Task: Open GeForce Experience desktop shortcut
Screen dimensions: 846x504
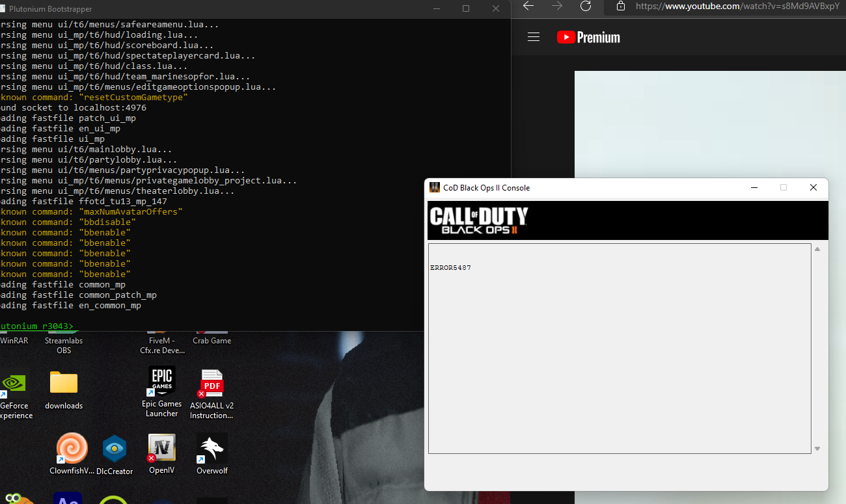Action: (14, 395)
